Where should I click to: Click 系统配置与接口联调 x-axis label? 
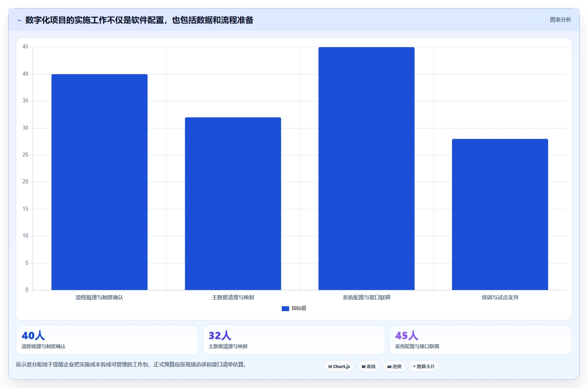[366, 297]
